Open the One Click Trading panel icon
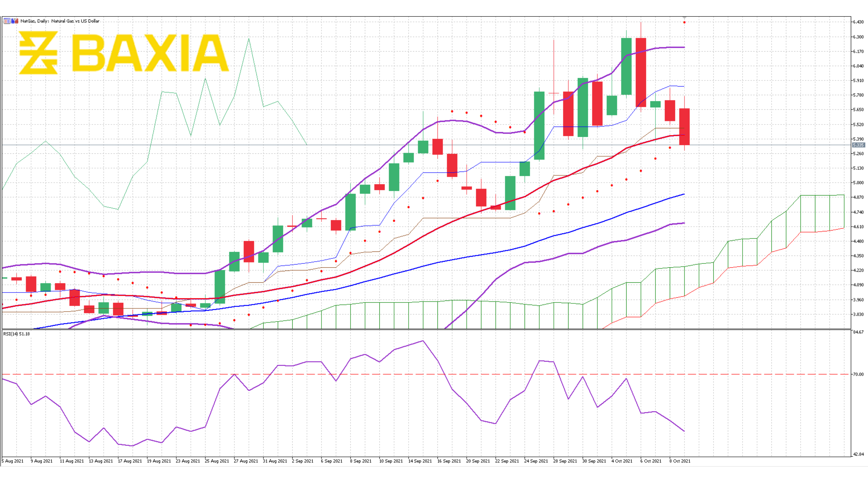The width and height of the screenshot is (868, 489). pos(14,21)
